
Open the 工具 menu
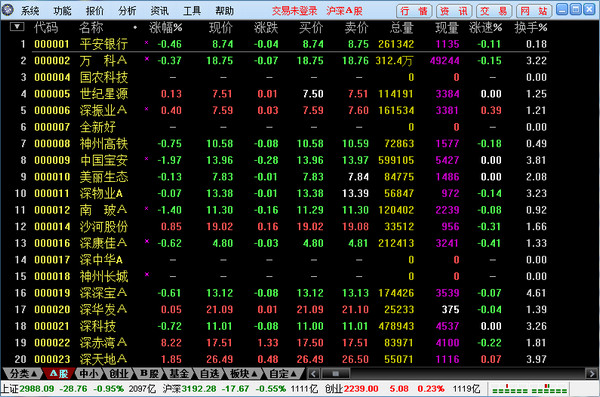pos(192,11)
